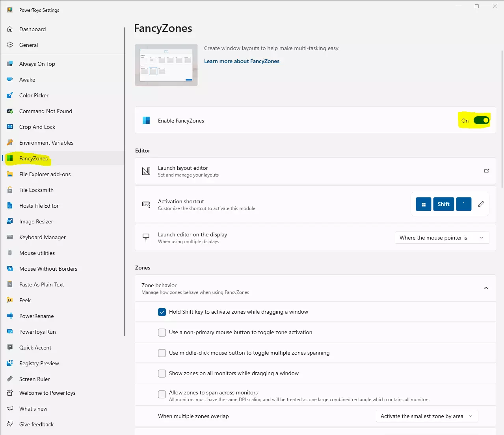Open the Screen Ruler icon
Screen dimensions: 504x435
click(10, 379)
